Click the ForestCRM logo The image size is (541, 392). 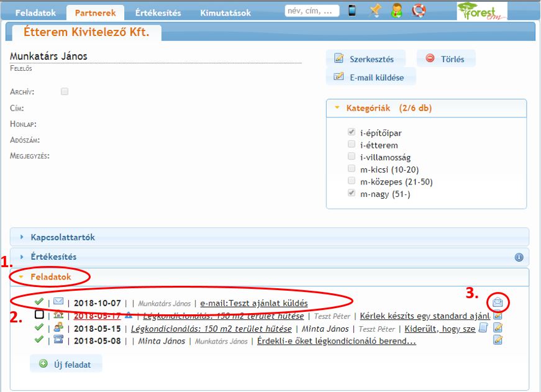click(481, 11)
